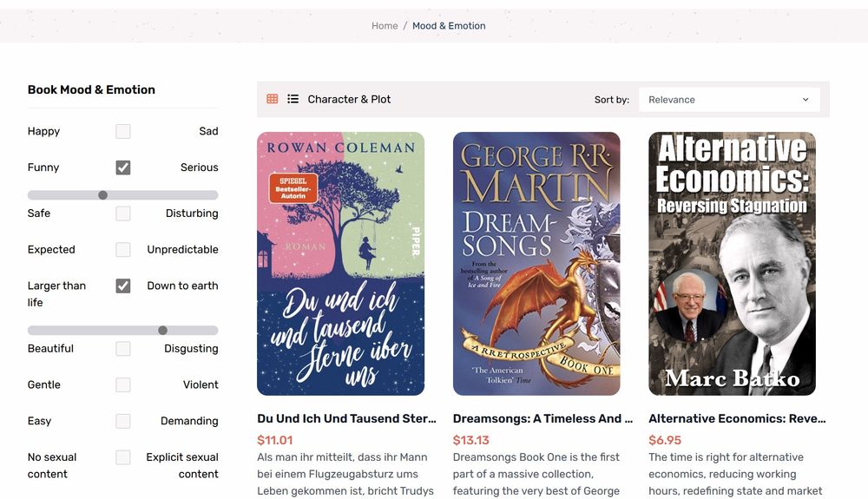
Task: Open Alternative Economics title link
Action: (737, 419)
